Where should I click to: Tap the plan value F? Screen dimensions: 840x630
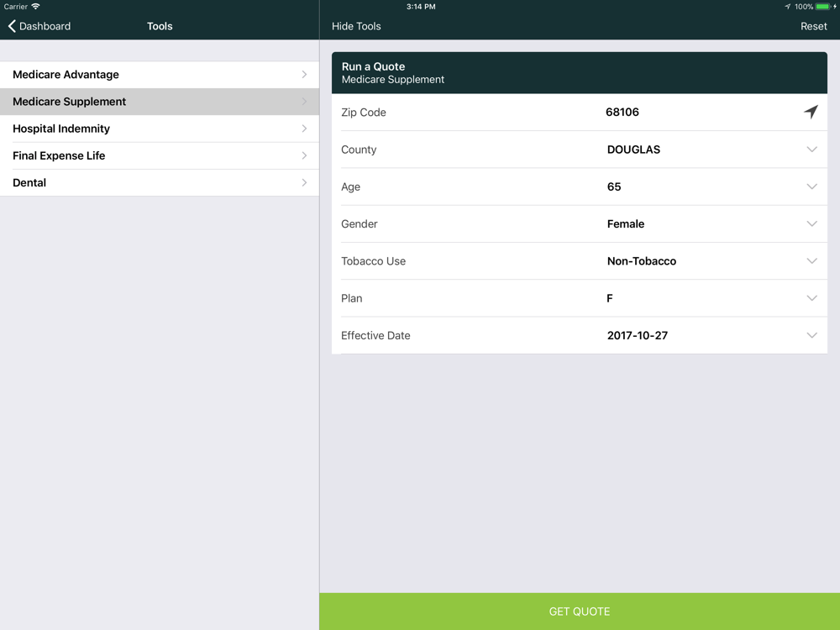tap(610, 298)
